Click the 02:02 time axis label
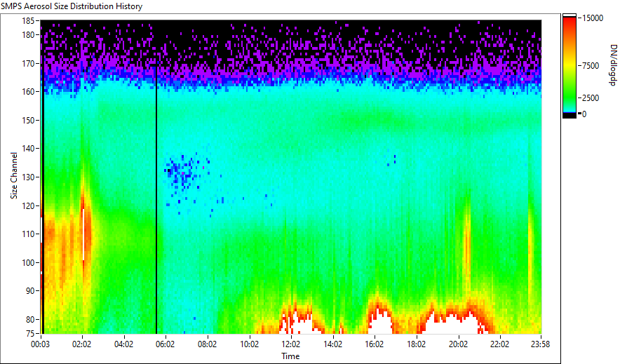620x364 pixels. [x=82, y=344]
